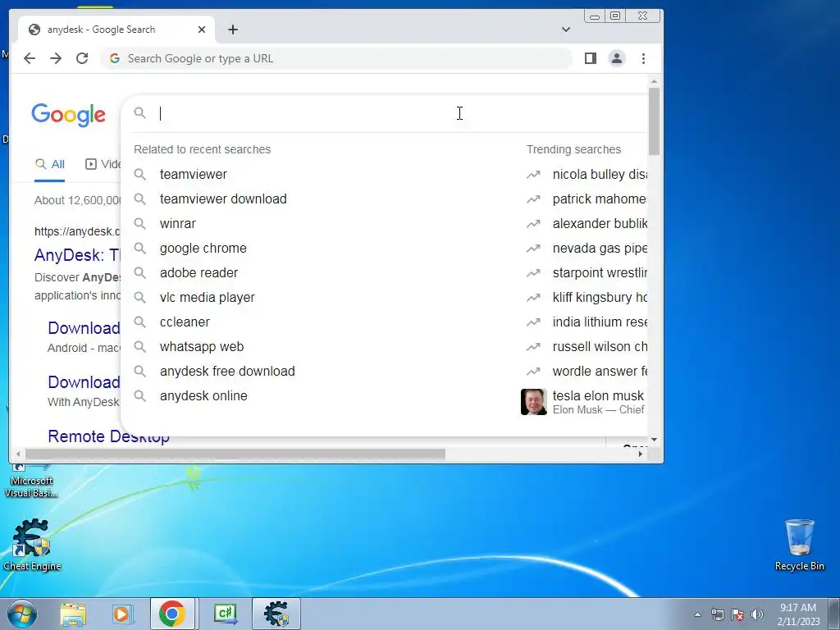Open the Chrome side panel icon
The width and height of the screenshot is (840, 630).
[x=591, y=58]
